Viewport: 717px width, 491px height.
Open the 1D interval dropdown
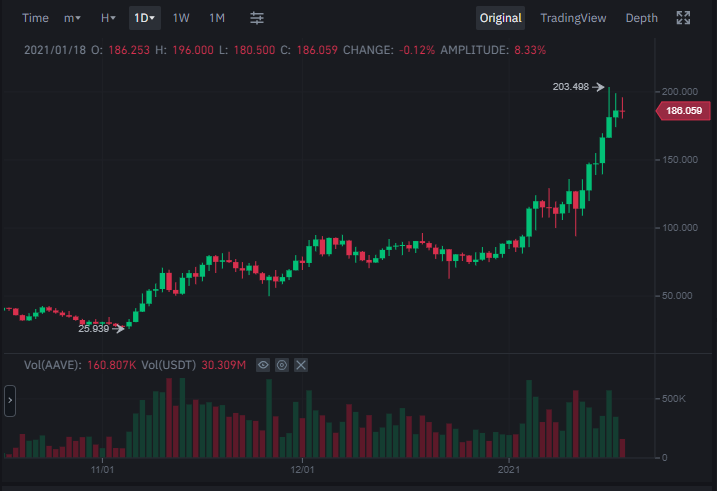145,18
